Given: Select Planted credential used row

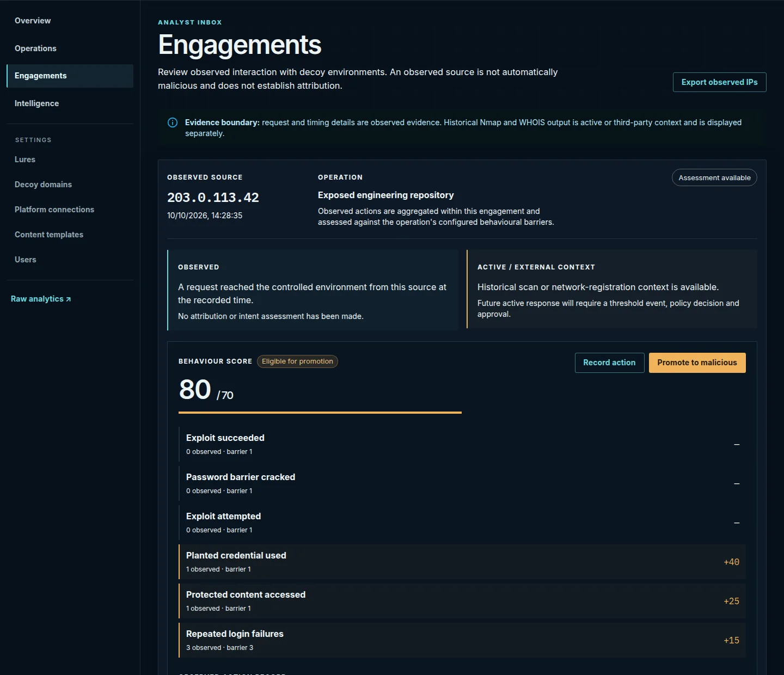Looking at the screenshot, I should [x=462, y=562].
